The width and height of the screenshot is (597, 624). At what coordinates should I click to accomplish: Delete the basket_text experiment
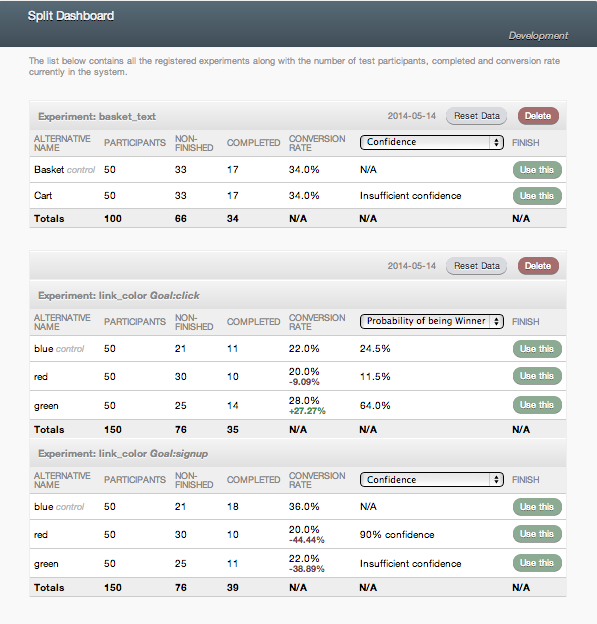(538, 116)
